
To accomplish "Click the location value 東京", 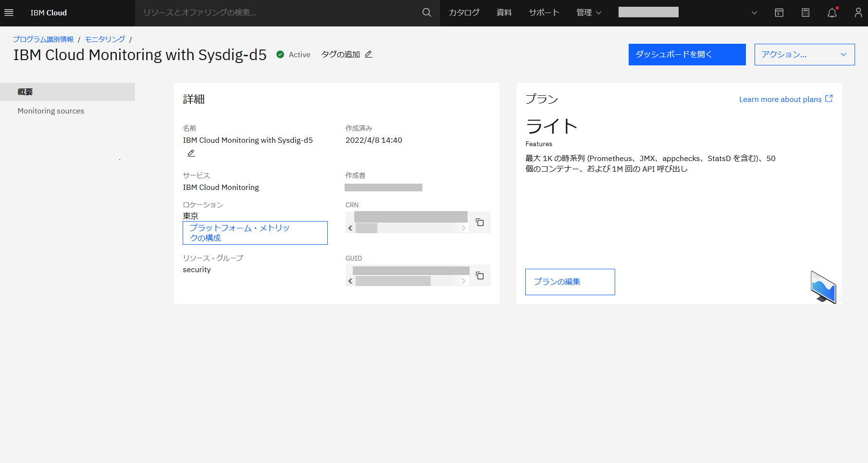I will click(190, 216).
